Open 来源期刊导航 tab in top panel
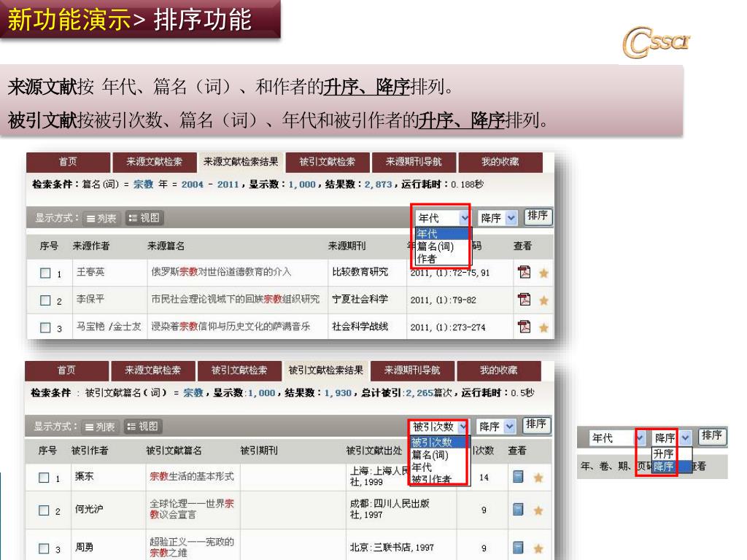 pyautogui.click(x=414, y=162)
